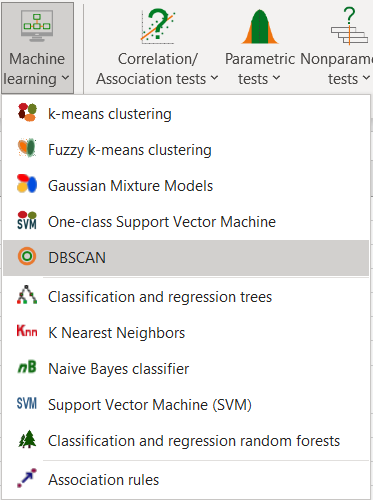Click the Association rules arrow icon
The height and width of the screenshot is (500, 373).
pos(27,478)
